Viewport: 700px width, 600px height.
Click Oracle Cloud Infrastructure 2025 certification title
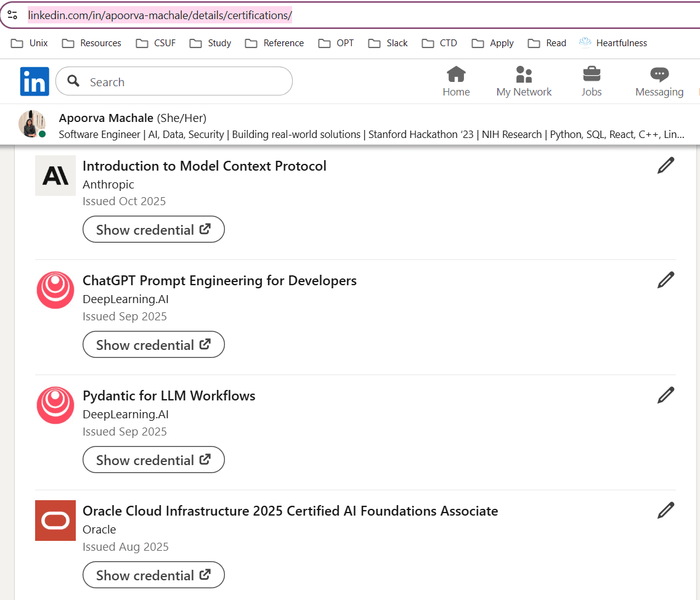coord(291,511)
